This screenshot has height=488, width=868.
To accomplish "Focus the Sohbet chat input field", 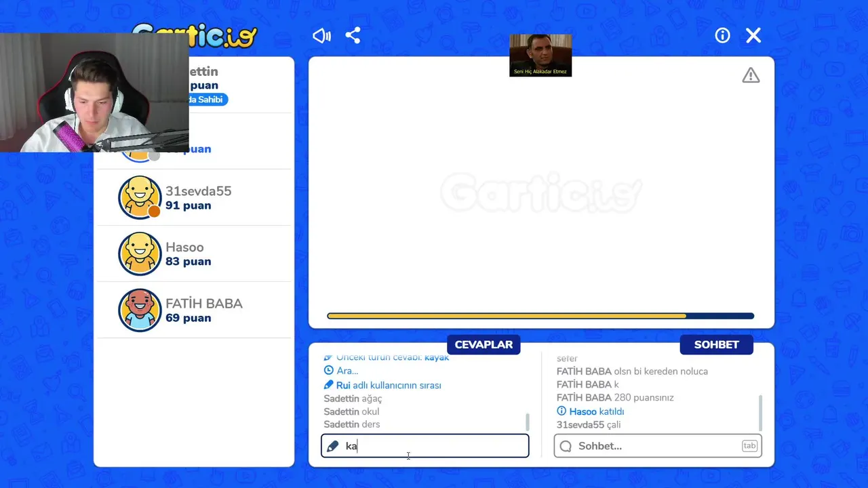I will [658, 446].
